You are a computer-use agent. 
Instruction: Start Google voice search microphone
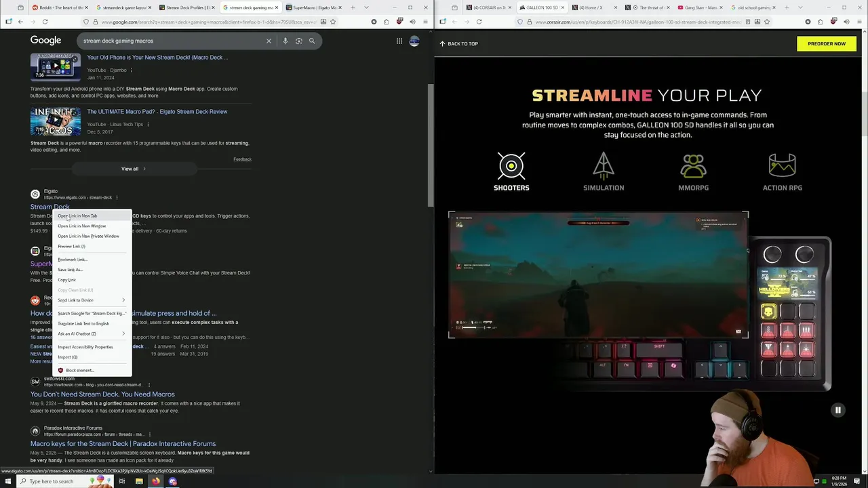(x=285, y=41)
